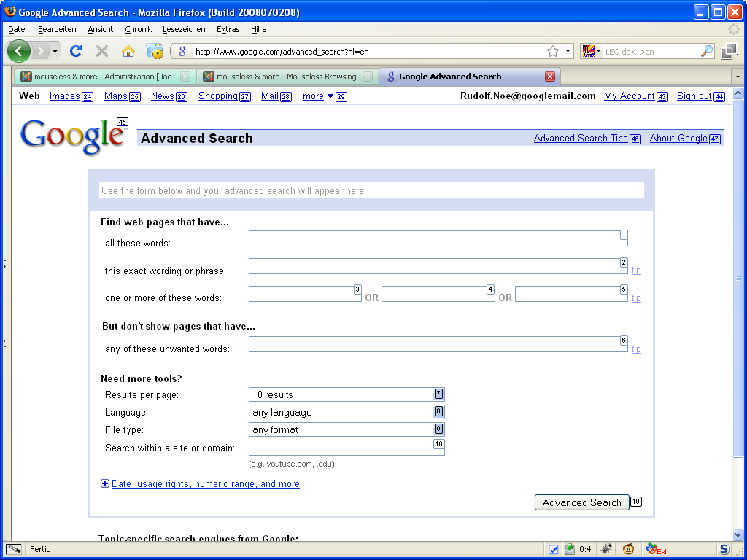Image resolution: width=747 pixels, height=560 pixels.
Task: Click the Reload page icon
Action: click(x=76, y=51)
